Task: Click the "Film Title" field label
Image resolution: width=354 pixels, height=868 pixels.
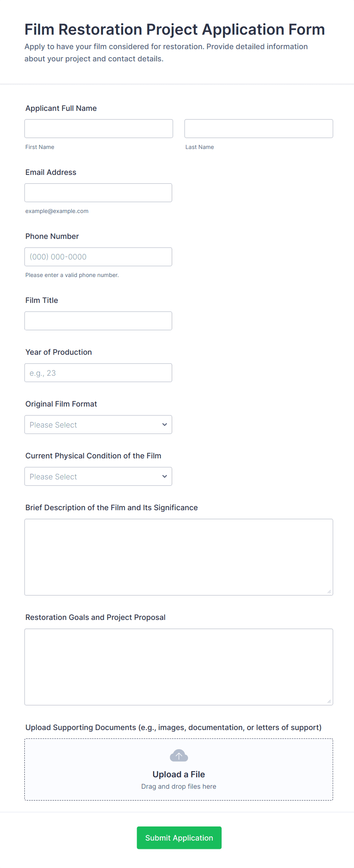Action: pos(42,300)
